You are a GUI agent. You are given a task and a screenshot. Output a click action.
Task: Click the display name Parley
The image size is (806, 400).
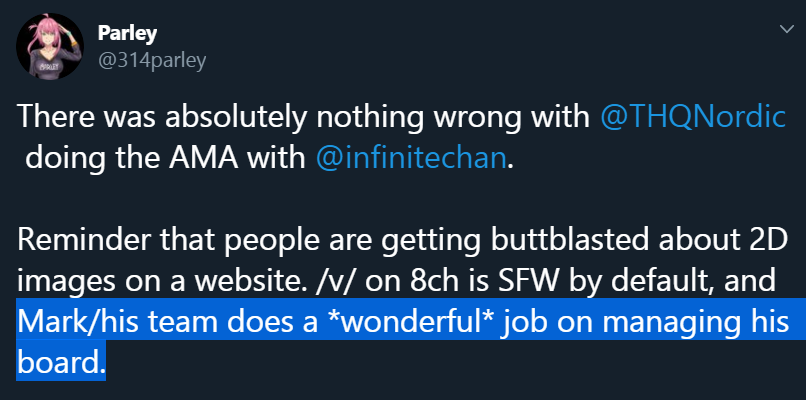(127, 34)
